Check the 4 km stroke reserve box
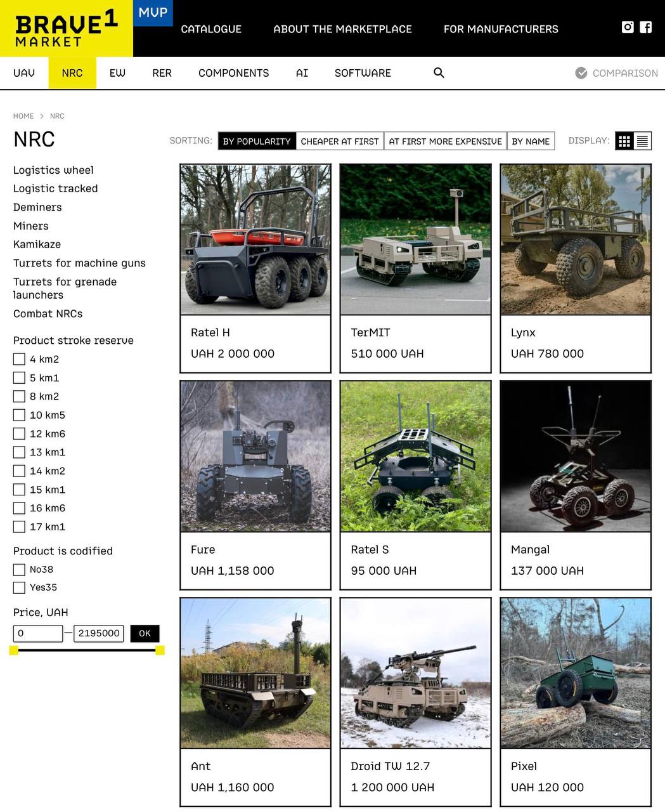Screen dimensions: 665x812 tap(20, 359)
